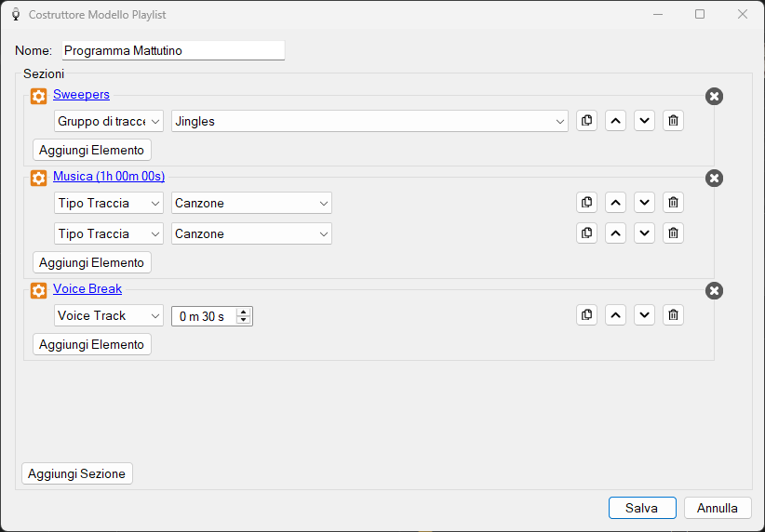Image resolution: width=765 pixels, height=532 pixels.
Task: Click Aggiungi Elemento in Musica section
Action: click(x=92, y=262)
